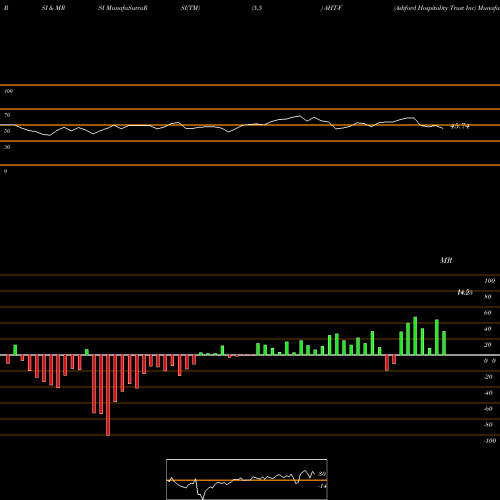Click the tallest red bar in the MR histogram
The height and width of the screenshot is (500, 500).
click(x=108, y=395)
